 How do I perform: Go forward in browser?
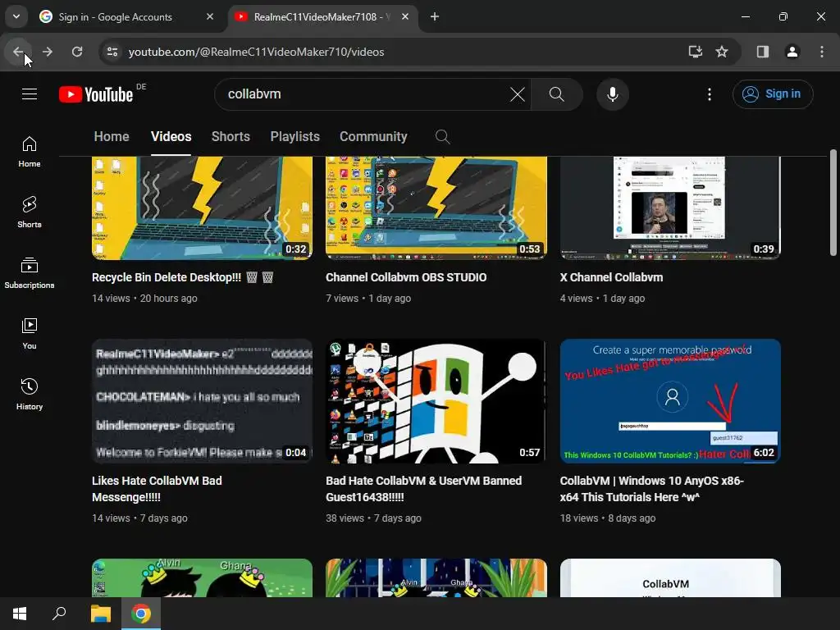pos(48,52)
